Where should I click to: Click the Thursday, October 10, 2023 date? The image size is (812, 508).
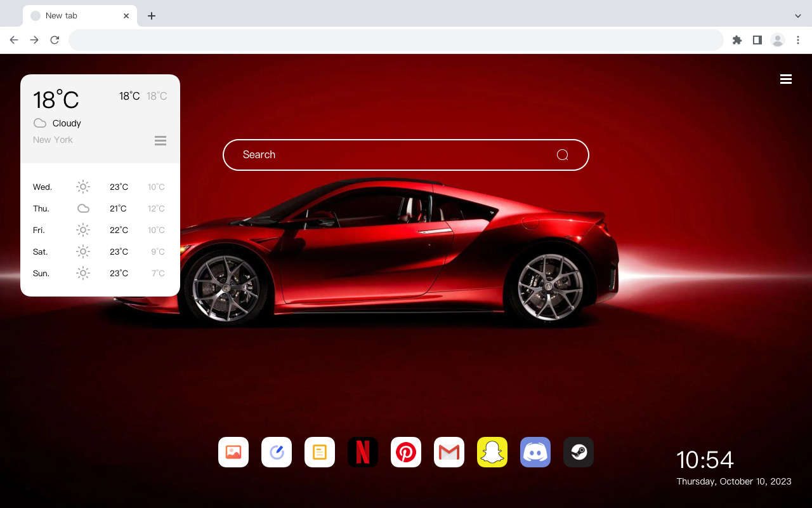coord(734,481)
